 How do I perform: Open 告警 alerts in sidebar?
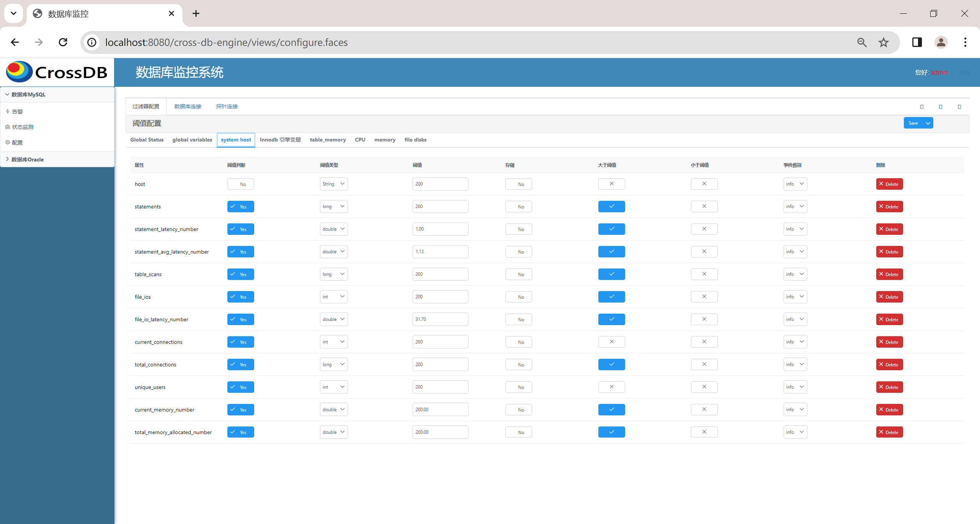pyautogui.click(x=17, y=112)
